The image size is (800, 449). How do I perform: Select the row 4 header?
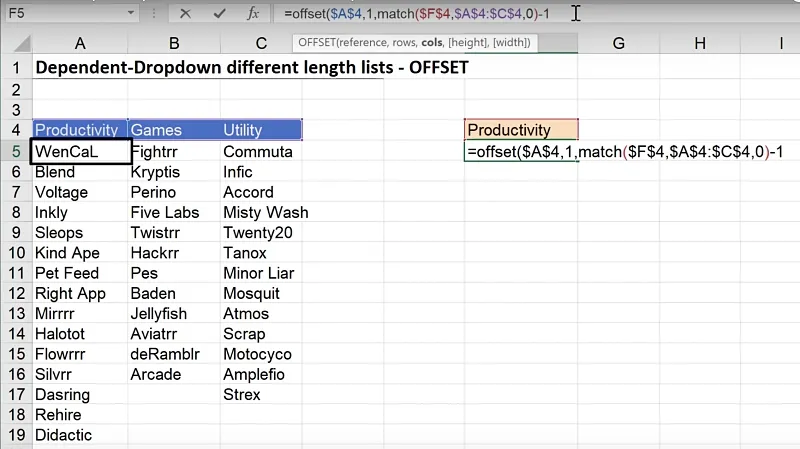coord(15,130)
